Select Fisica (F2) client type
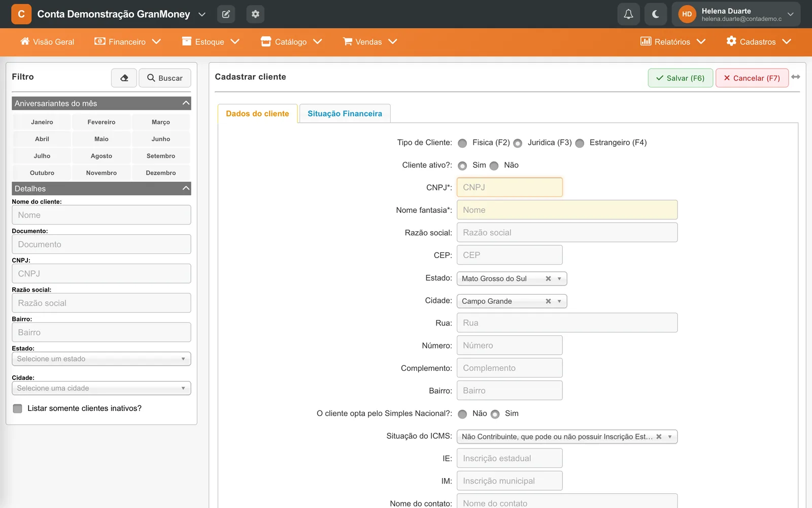This screenshot has height=508, width=812. click(x=462, y=143)
